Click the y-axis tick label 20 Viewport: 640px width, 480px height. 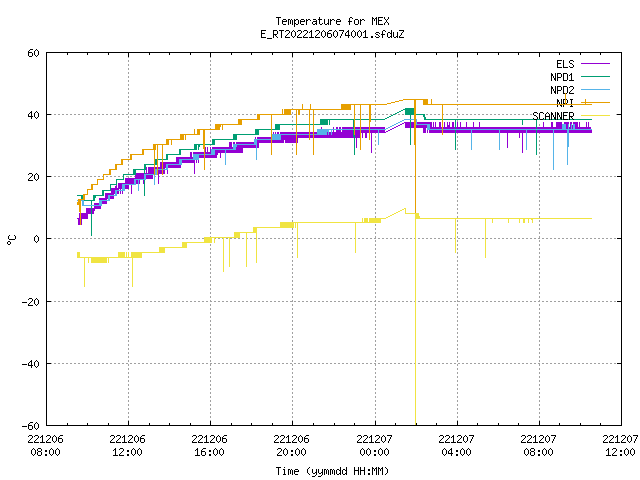click(33, 177)
